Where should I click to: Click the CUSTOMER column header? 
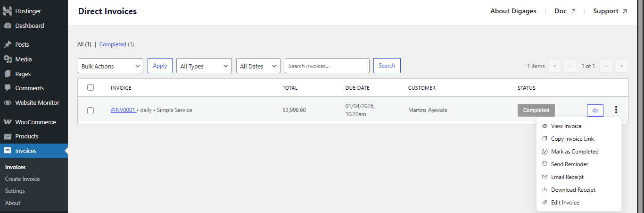(x=422, y=88)
